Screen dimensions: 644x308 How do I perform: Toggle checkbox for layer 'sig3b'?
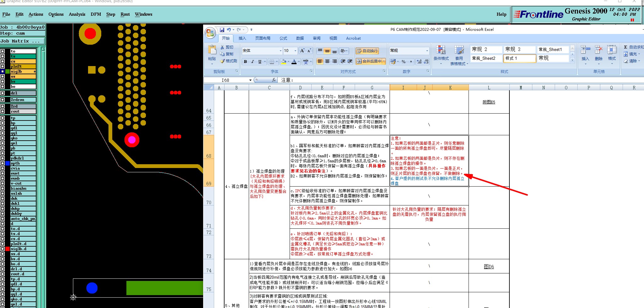(3, 71)
